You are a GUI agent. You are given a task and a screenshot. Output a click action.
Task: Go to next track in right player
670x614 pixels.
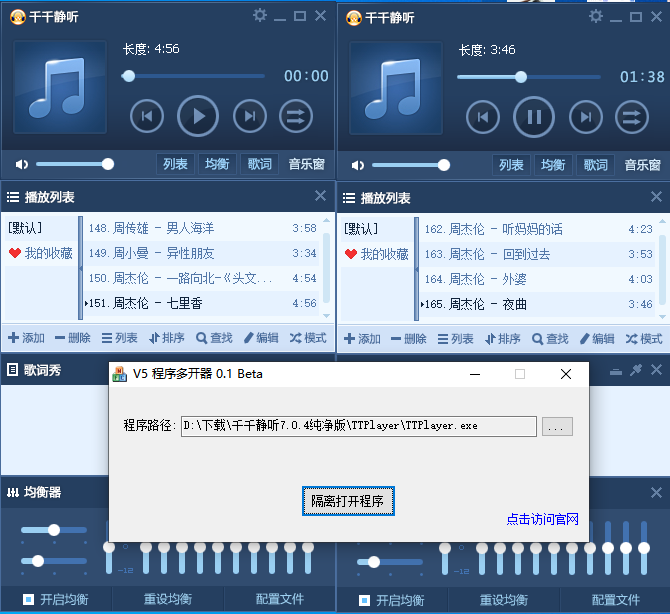pyautogui.click(x=586, y=117)
